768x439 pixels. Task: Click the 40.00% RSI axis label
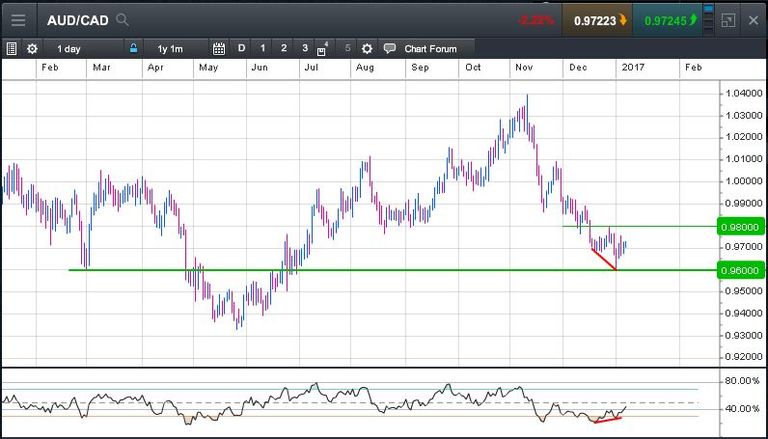click(743, 409)
